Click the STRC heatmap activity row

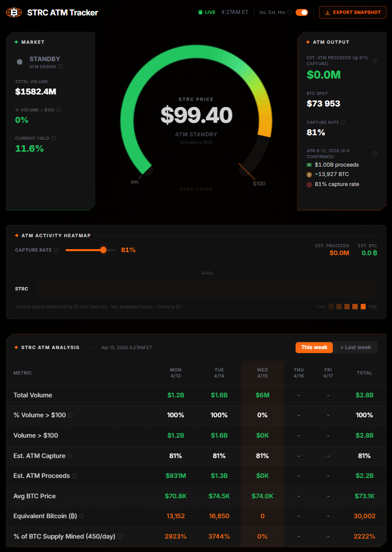tap(206, 288)
